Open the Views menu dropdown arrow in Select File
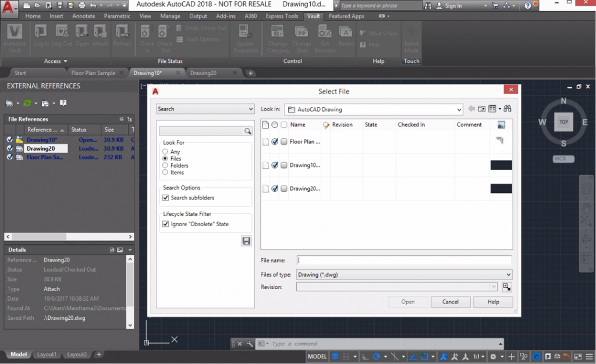The height and width of the screenshot is (364, 596). click(x=500, y=109)
